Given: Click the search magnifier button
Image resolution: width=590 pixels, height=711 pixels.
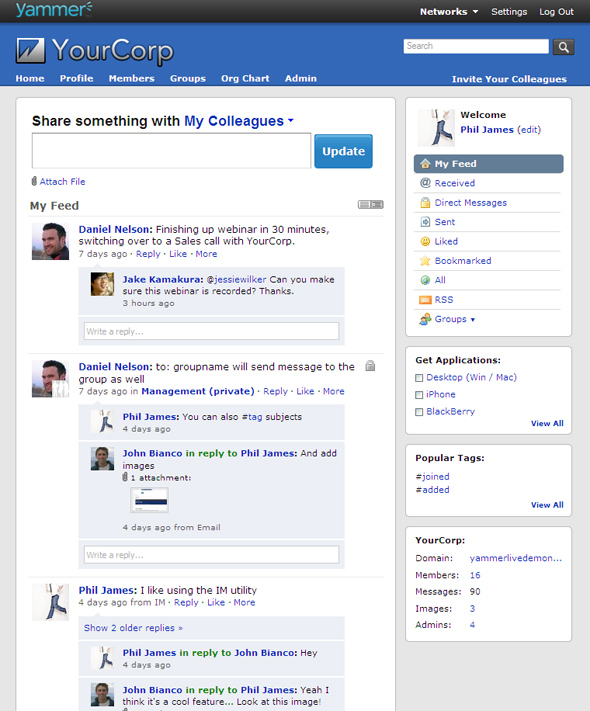Looking at the screenshot, I should coord(563,47).
